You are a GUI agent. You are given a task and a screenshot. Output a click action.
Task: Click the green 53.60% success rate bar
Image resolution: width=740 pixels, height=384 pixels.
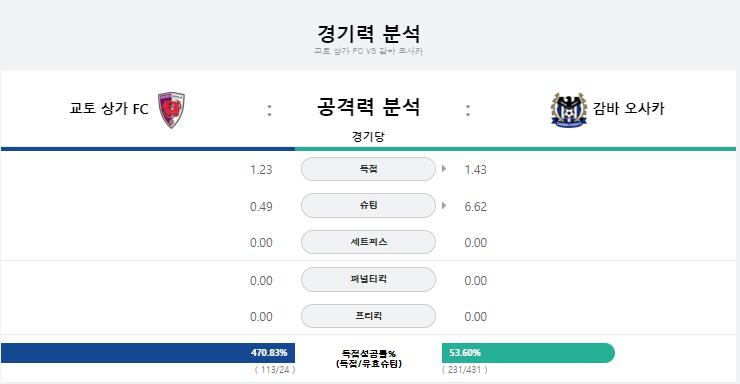coord(528,353)
